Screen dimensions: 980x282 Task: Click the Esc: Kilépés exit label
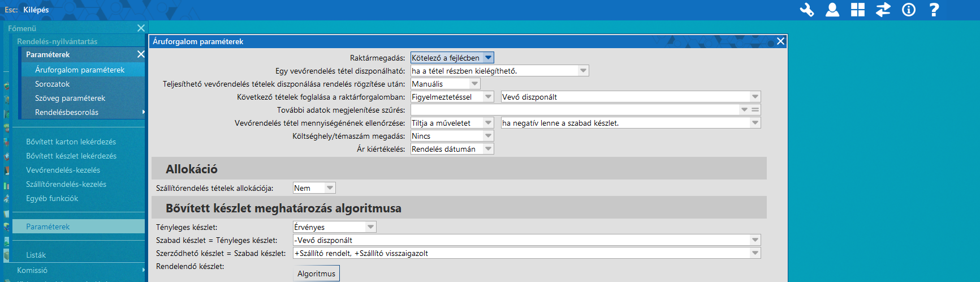pyautogui.click(x=27, y=10)
